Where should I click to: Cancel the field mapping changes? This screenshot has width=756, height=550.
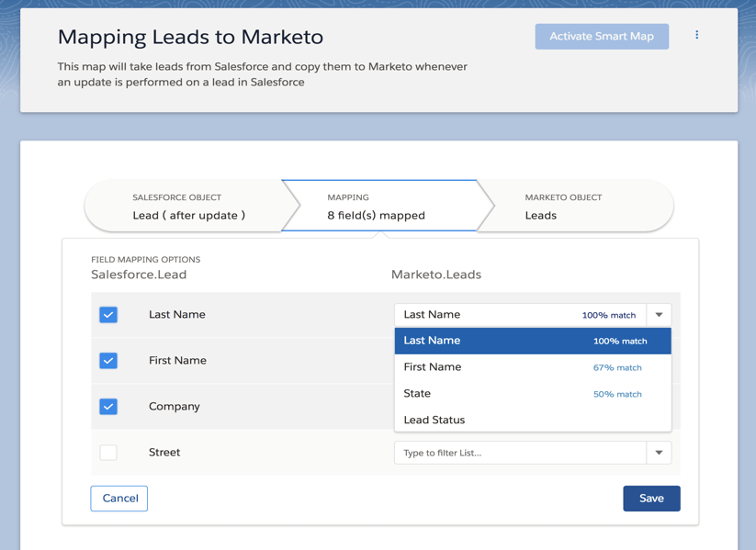pyautogui.click(x=119, y=499)
